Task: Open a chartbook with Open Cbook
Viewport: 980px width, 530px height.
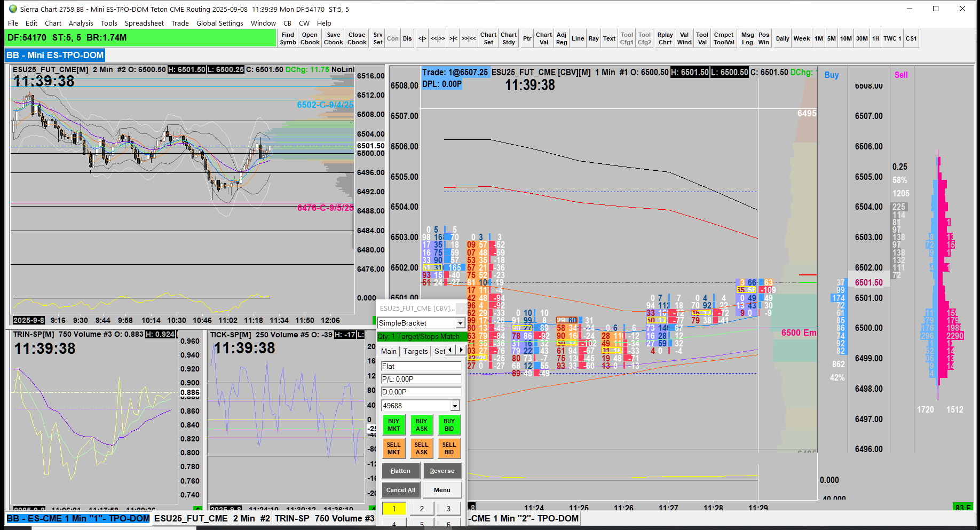Action: click(x=310, y=38)
